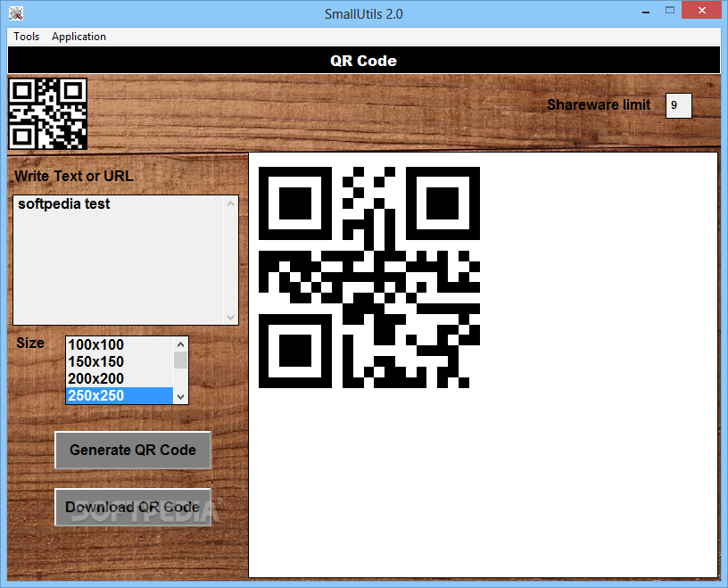Maximize the SmallUtils window

(x=669, y=10)
